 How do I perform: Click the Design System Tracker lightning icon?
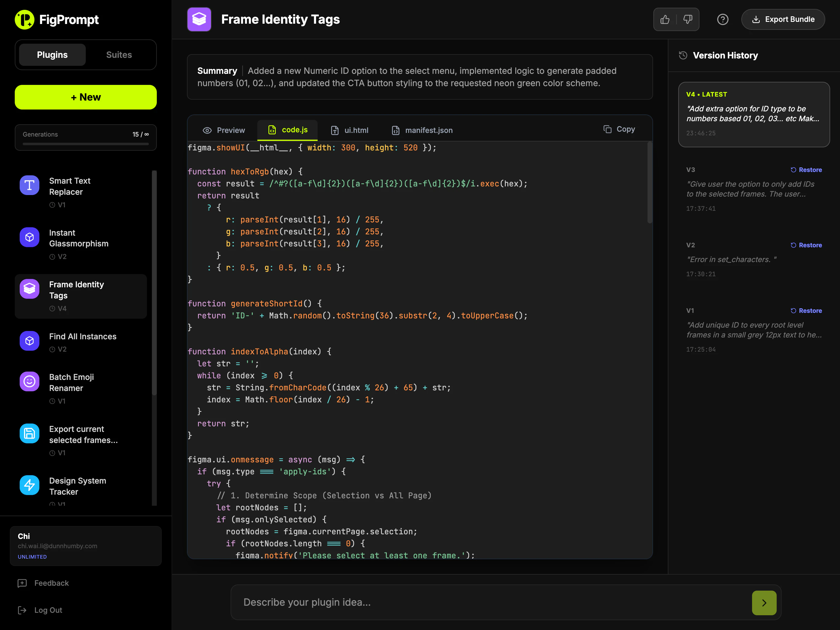(x=30, y=485)
